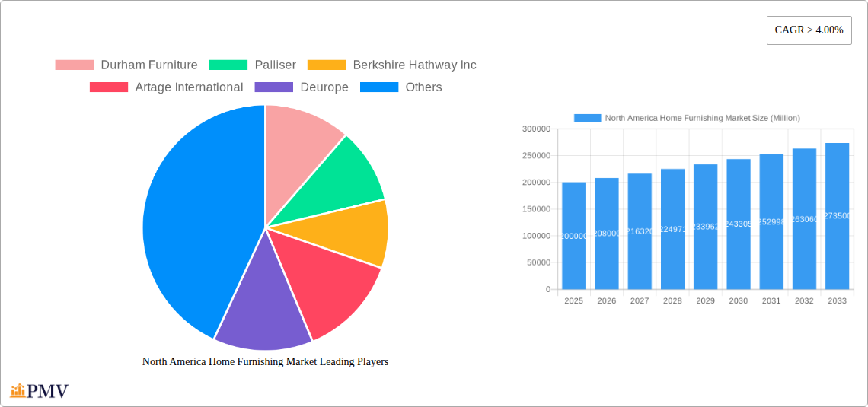This screenshot has height=407, width=868.
Task: Click the '300000' y-axis label
Action: point(537,129)
